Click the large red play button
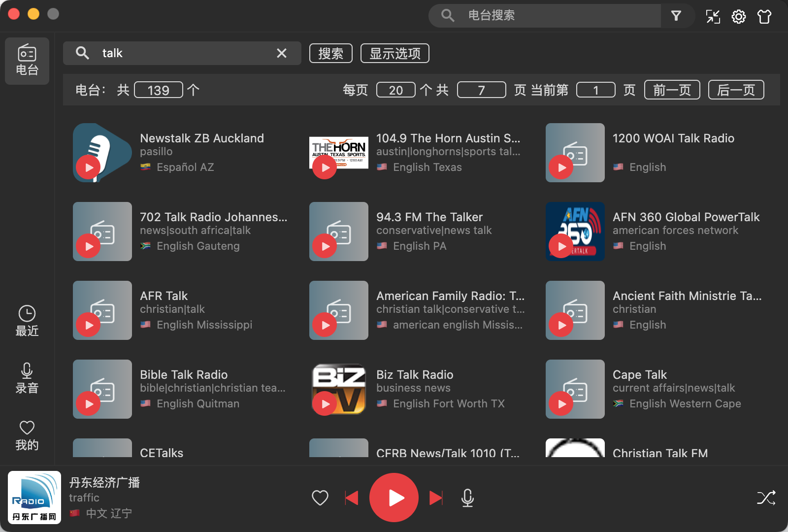The image size is (788, 532). tap(394, 498)
